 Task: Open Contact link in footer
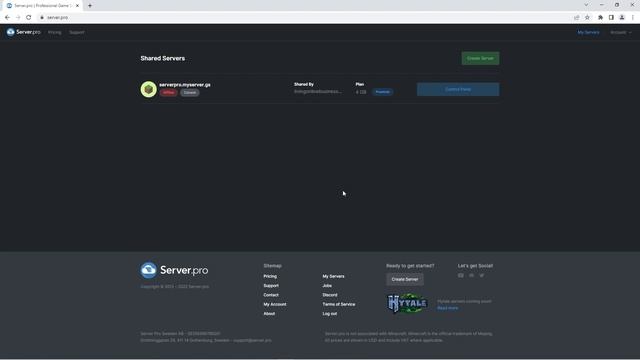pos(271,295)
